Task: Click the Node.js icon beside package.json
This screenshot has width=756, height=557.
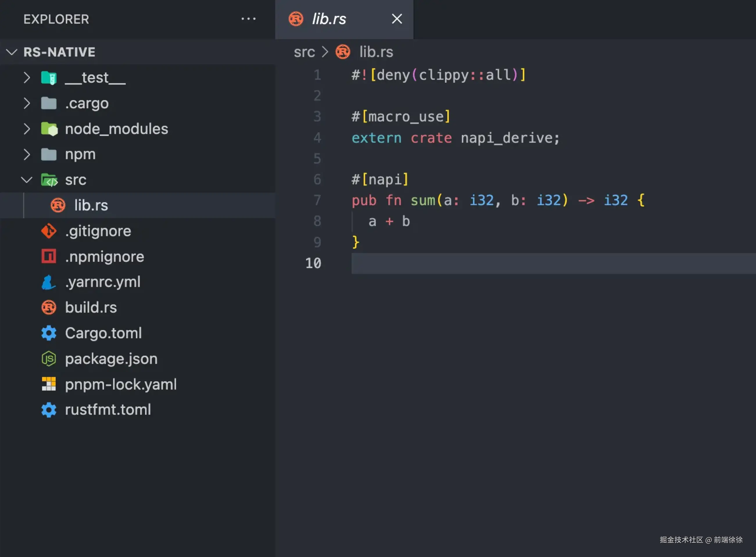Action: click(x=49, y=359)
